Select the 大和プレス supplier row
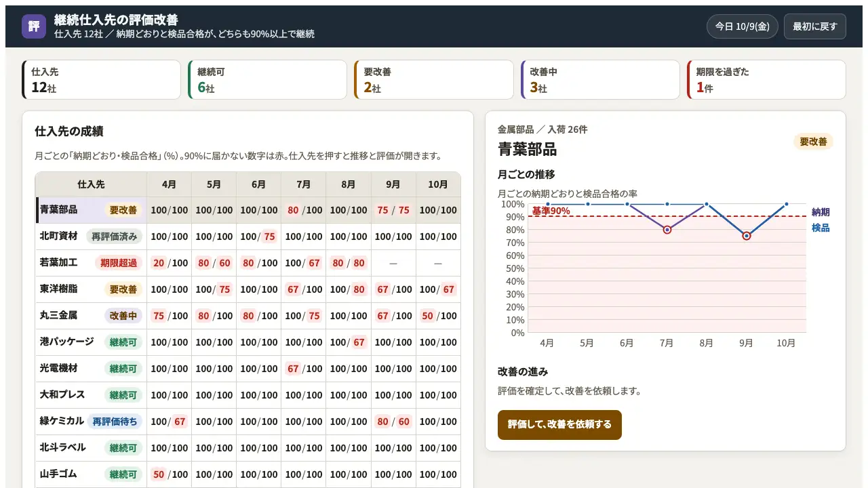 tap(248, 395)
